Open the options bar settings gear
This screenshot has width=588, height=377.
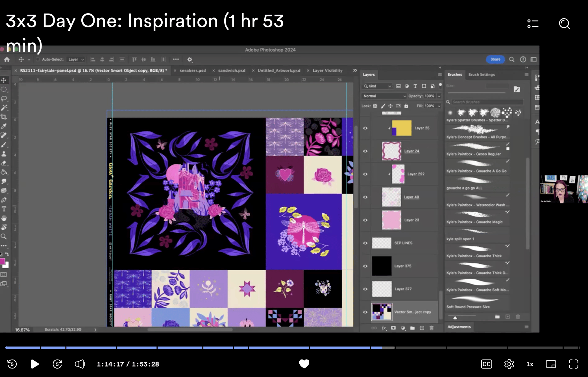pos(190,60)
